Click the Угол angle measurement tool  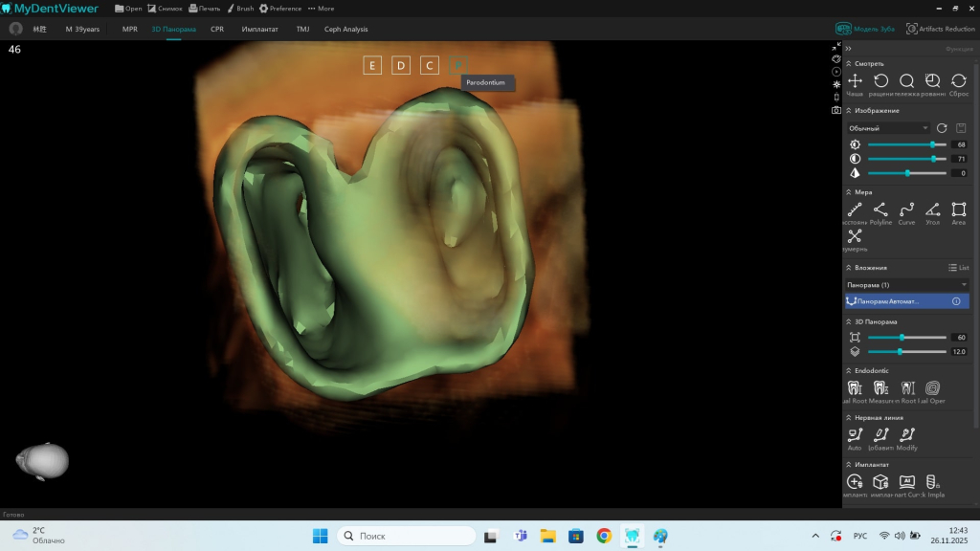click(932, 209)
